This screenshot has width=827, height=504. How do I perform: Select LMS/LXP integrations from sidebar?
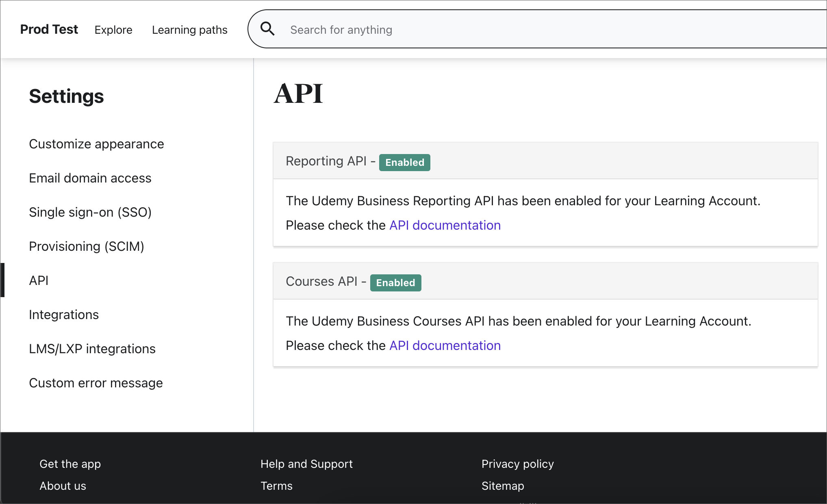tap(92, 348)
